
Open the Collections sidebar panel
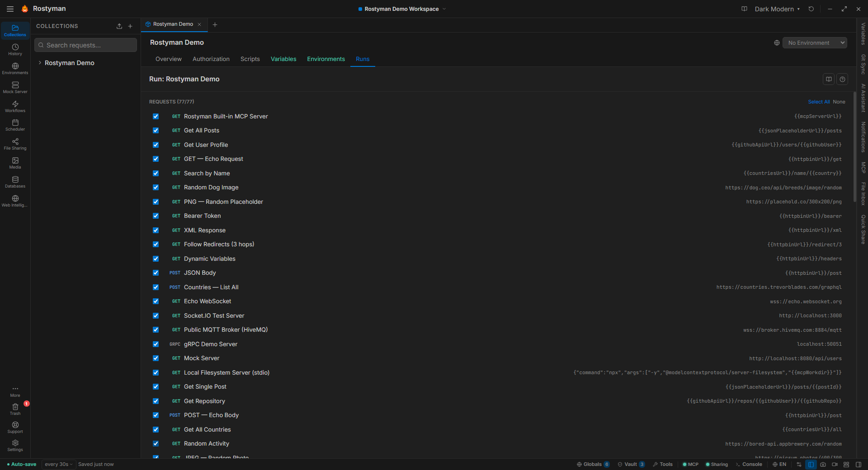pyautogui.click(x=15, y=30)
